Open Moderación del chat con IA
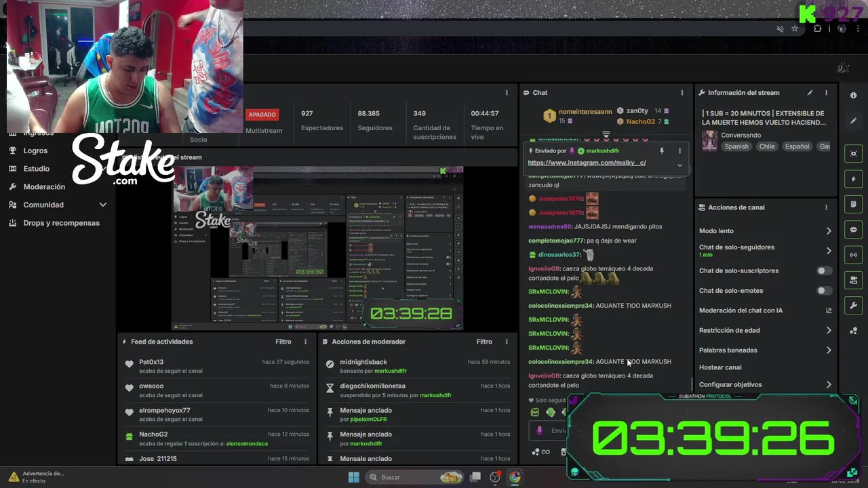 click(x=765, y=310)
